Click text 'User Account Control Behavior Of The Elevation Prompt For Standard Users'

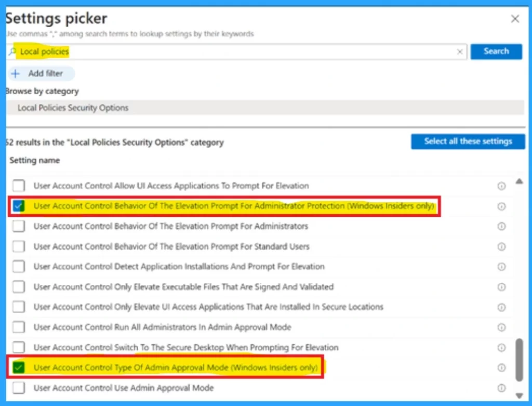[171, 246]
